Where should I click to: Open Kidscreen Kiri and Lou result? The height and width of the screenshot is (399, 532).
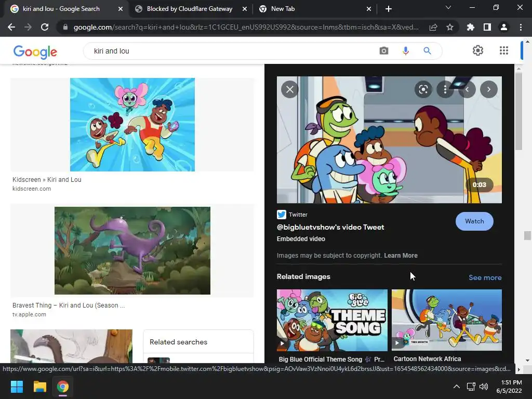47,179
